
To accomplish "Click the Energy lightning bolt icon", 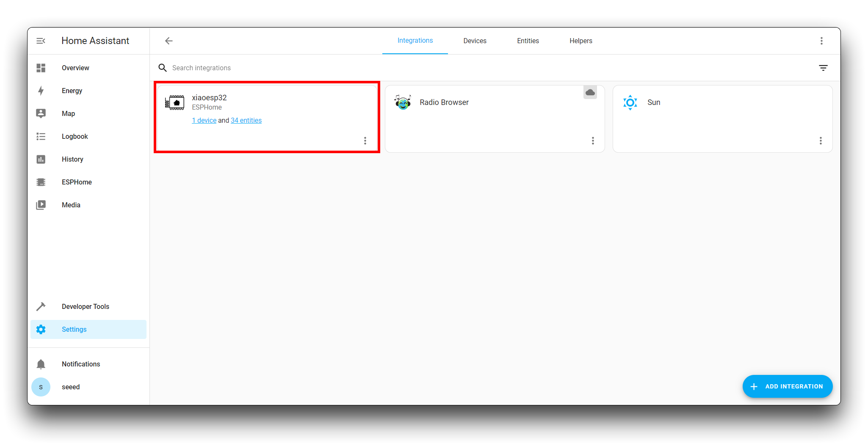I will [41, 91].
